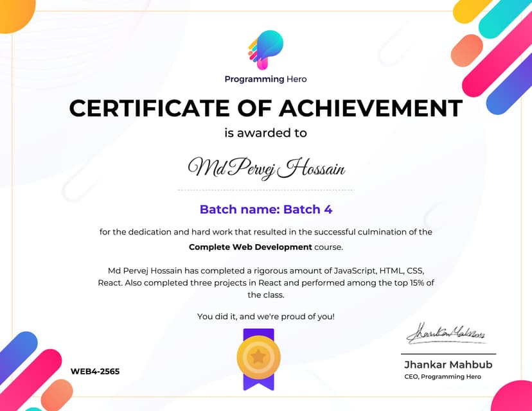The height and width of the screenshot is (411, 532).
Task: Click the gold medal badge icon
Action: click(258, 355)
